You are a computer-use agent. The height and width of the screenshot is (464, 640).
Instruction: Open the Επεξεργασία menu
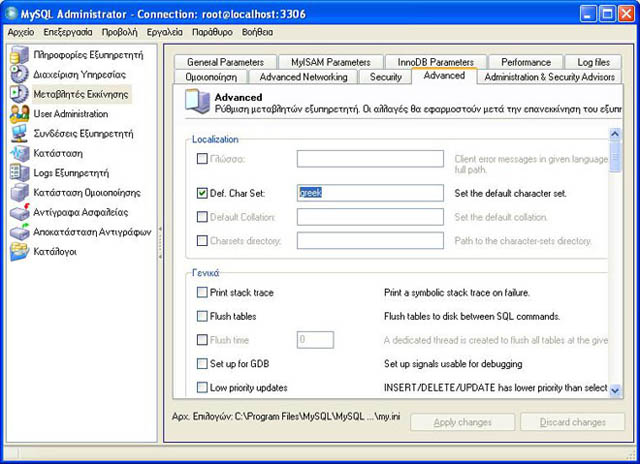tap(68, 32)
